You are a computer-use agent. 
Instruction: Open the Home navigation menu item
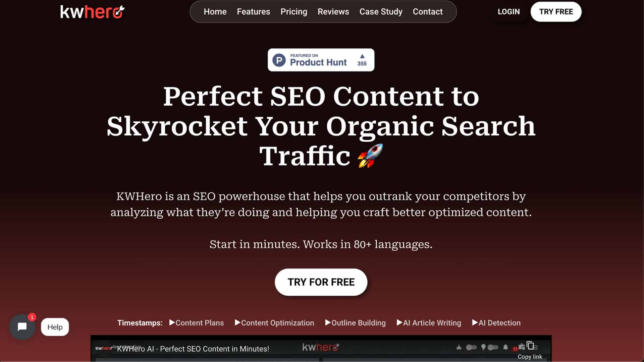click(x=215, y=11)
